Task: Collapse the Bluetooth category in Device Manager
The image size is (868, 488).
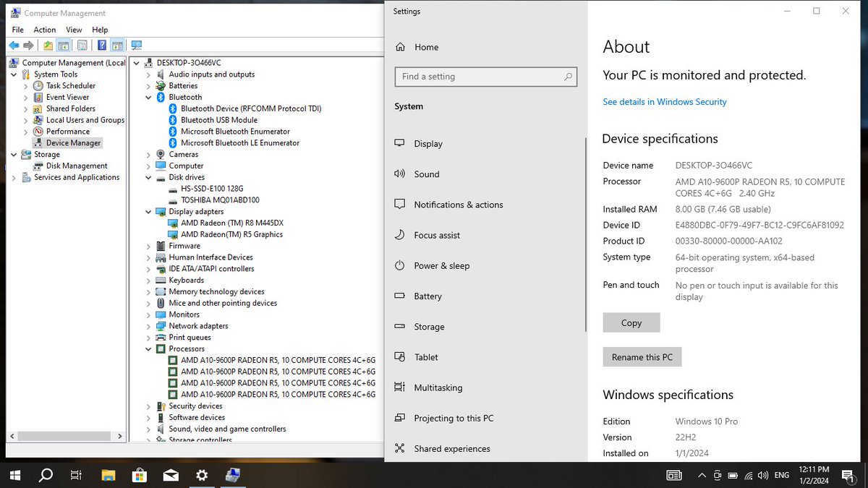Action: (x=148, y=98)
